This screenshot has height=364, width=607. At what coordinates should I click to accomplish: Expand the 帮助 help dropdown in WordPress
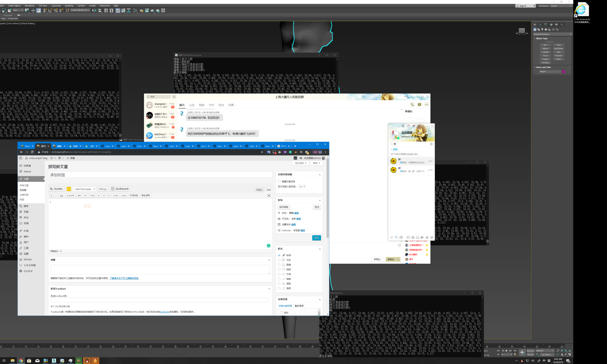pyautogui.click(x=317, y=163)
